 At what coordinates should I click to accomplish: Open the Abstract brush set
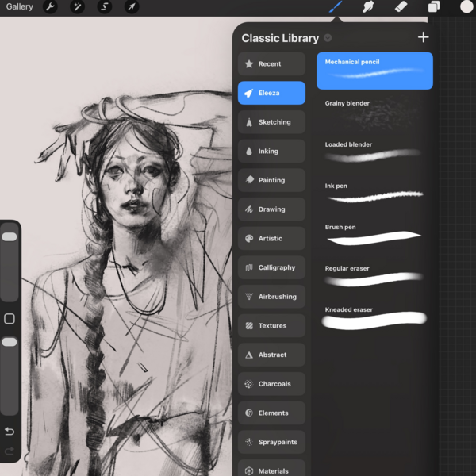tap(271, 355)
